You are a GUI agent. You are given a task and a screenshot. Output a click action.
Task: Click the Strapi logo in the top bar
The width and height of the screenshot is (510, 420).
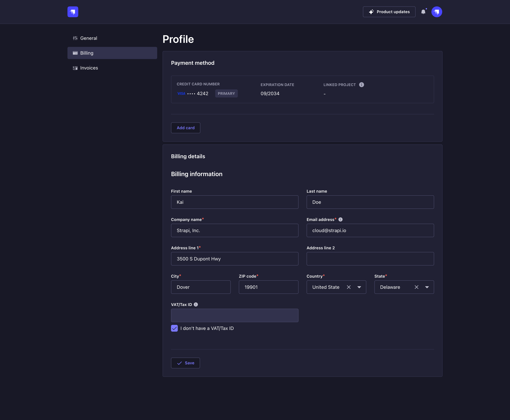pyautogui.click(x=73, y=12)
